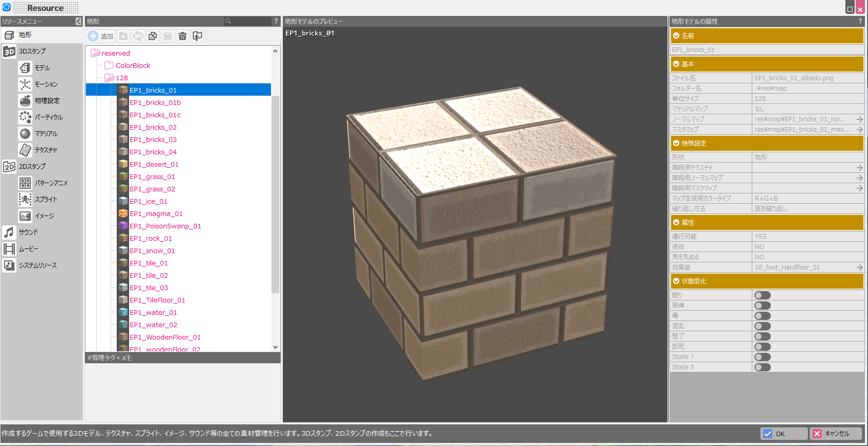Open the サウンド (Sound) resource section
Screen dimensions: 868x446
coord(28,233)
